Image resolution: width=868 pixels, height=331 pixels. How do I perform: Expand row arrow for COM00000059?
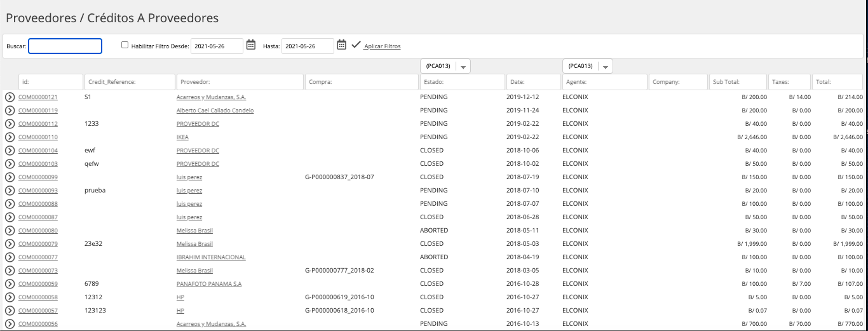click(10, 284)
